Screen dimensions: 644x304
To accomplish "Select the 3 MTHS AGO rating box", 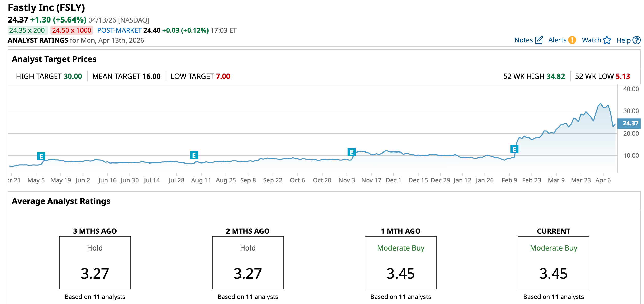I will [x=95, y=263].
